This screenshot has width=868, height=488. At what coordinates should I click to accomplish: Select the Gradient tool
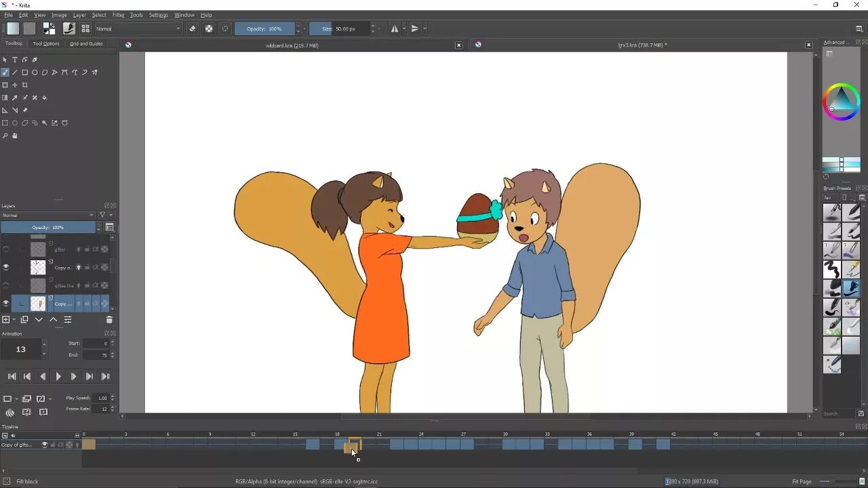pyautogui.click(x=5, y=98)
